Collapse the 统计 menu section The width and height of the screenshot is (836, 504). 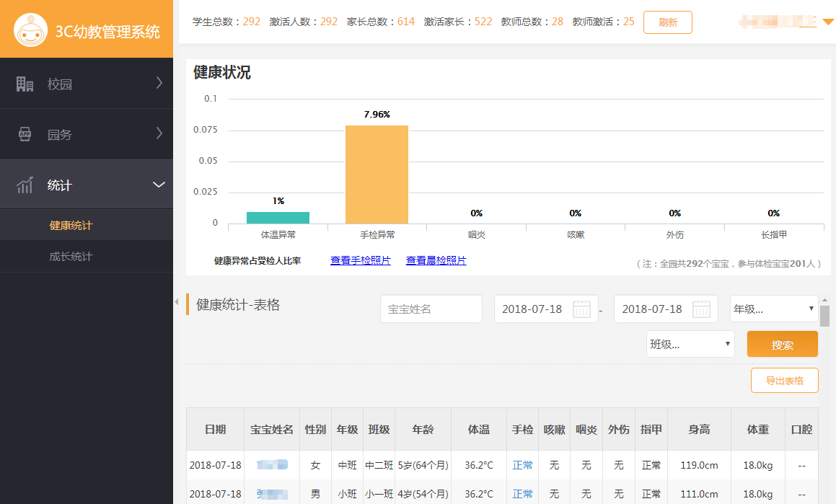coord(159,185)
